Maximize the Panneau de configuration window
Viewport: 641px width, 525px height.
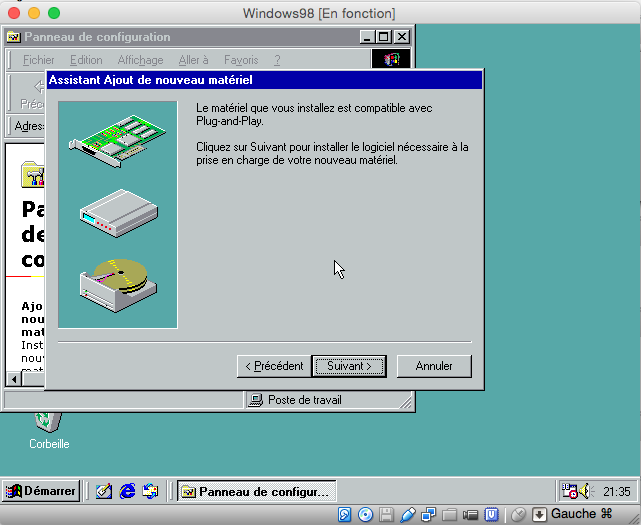(384, 37)
